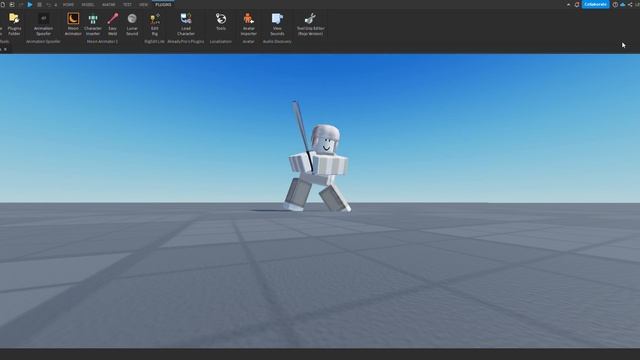640x360 pixels.
Task: Open the notifications icon beside Collaborate
Action: pos(577,4)
